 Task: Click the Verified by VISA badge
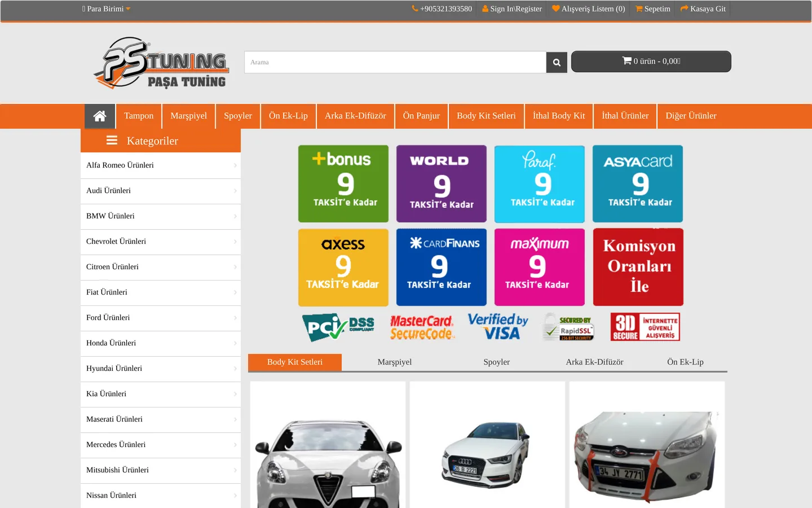498,327
